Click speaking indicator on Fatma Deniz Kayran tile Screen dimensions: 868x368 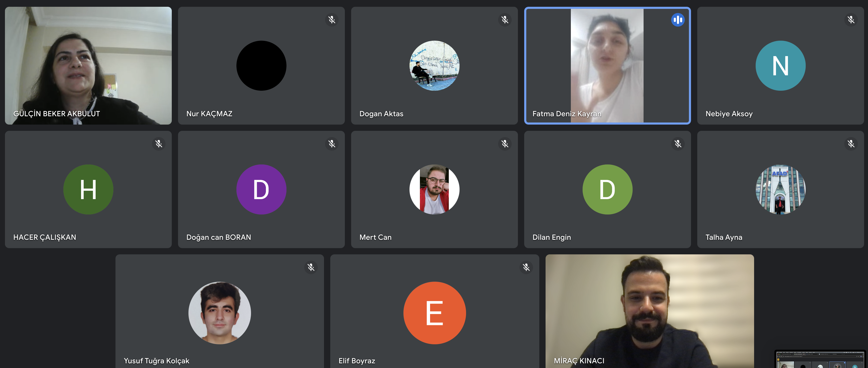(x=678, y=20)
